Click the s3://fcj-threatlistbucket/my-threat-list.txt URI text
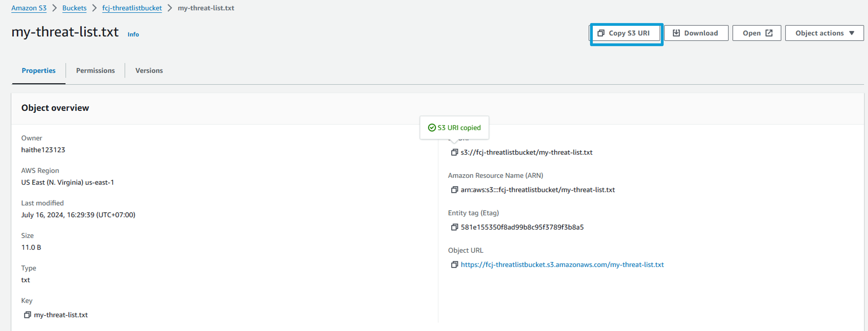 coord(526,153)
